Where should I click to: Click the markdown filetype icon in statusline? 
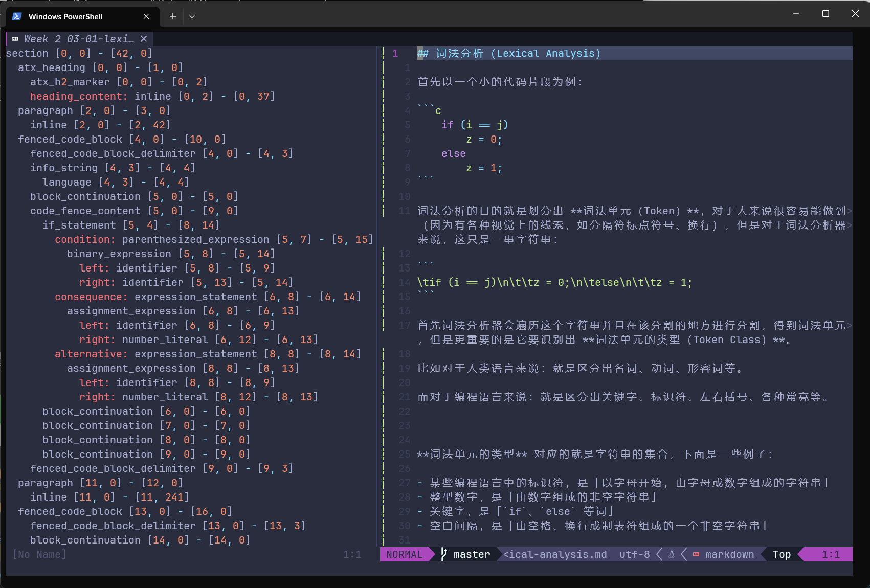(696, 554)
